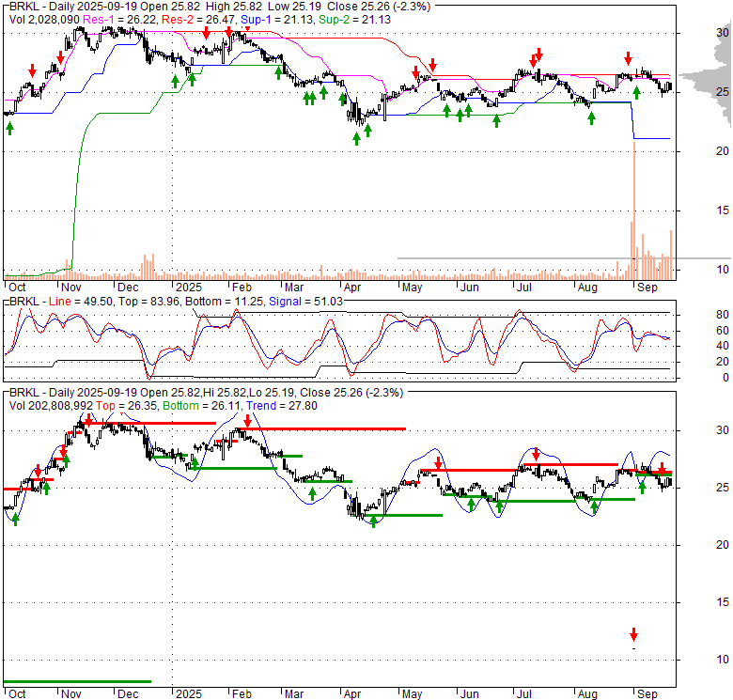Screen dimensions: 733x700
Task: Click the 15 price label on top chart
Action: coord(723,210)
